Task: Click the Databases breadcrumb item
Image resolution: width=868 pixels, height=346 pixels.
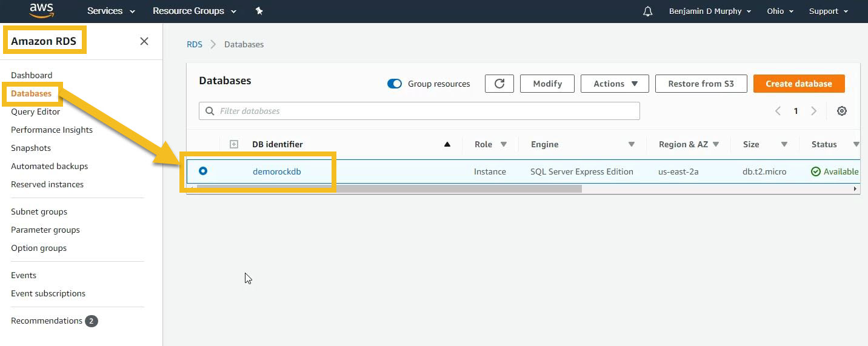Action: pos(244,44)
